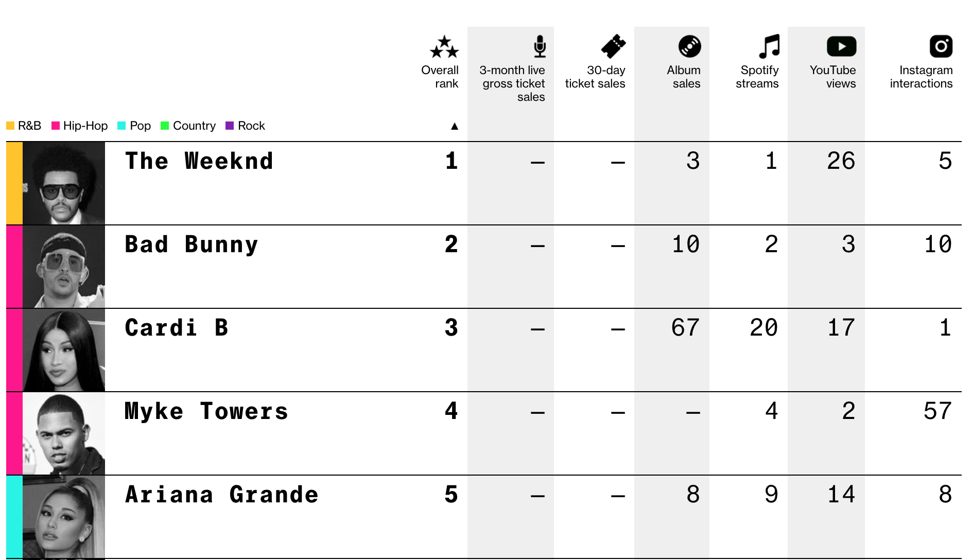The width and height of the screenshot is (972, 560).
Task: Click the Myke Towers artist name
Action: pyautogui.click(x=206, y=411)
